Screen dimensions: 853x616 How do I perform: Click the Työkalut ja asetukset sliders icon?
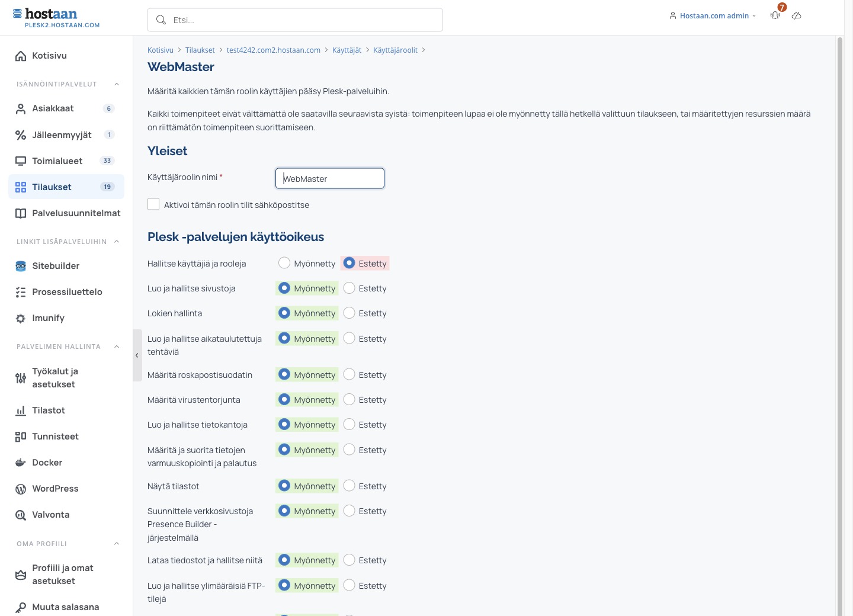(21, 378)
